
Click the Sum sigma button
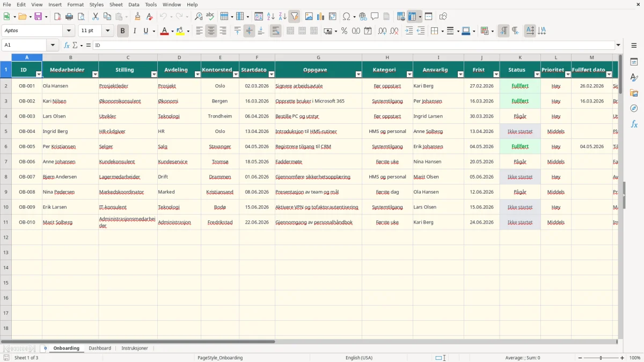point(75,46)
